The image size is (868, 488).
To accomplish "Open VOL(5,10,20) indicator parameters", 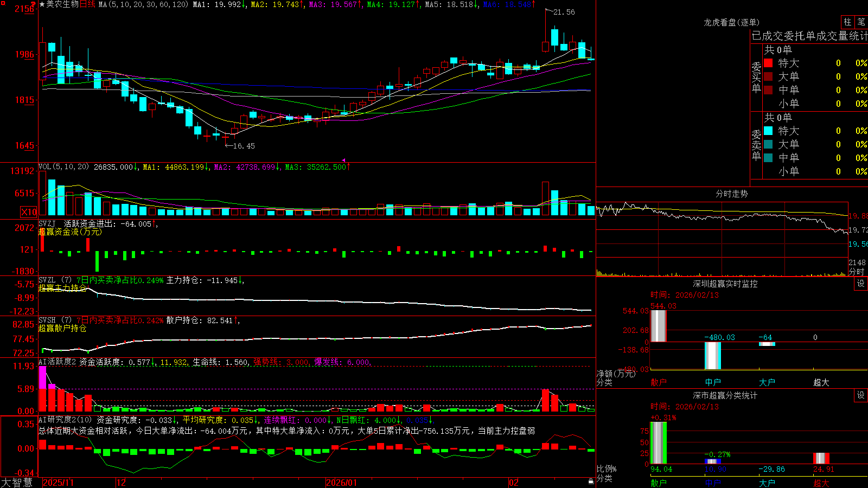I will point(63,166).
